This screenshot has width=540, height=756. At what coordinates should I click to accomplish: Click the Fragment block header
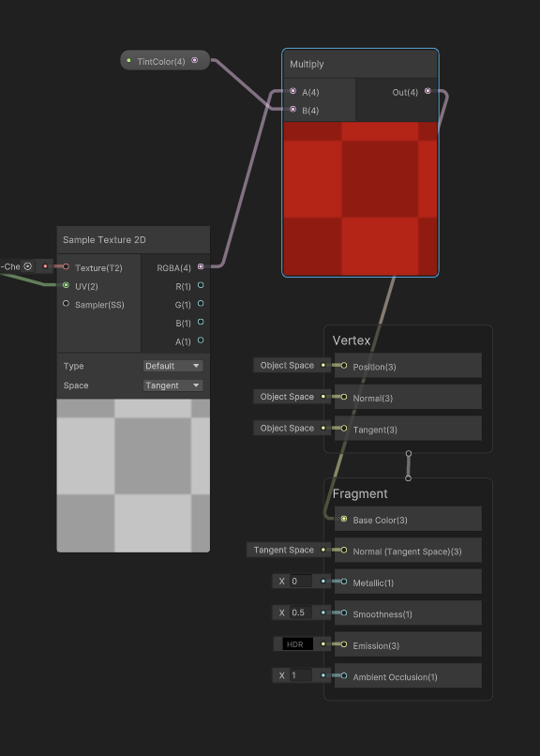pyautogui.click(x=360, y=493)
